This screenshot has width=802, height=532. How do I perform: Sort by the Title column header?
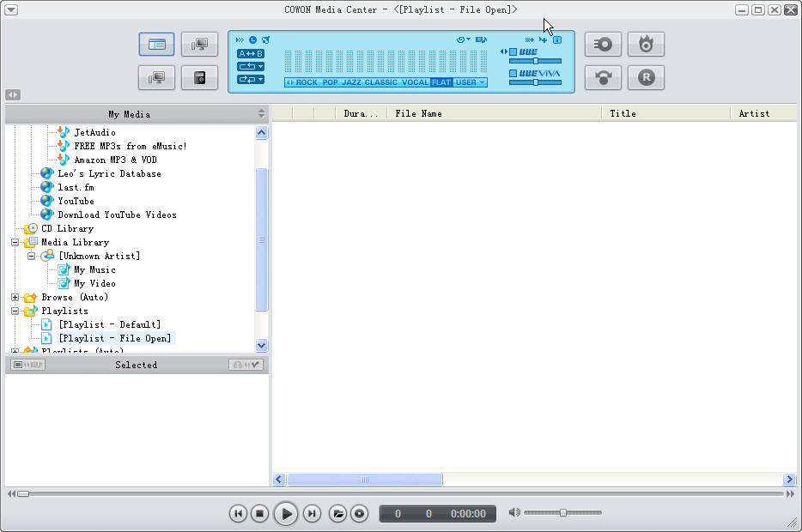coord(666,113)
